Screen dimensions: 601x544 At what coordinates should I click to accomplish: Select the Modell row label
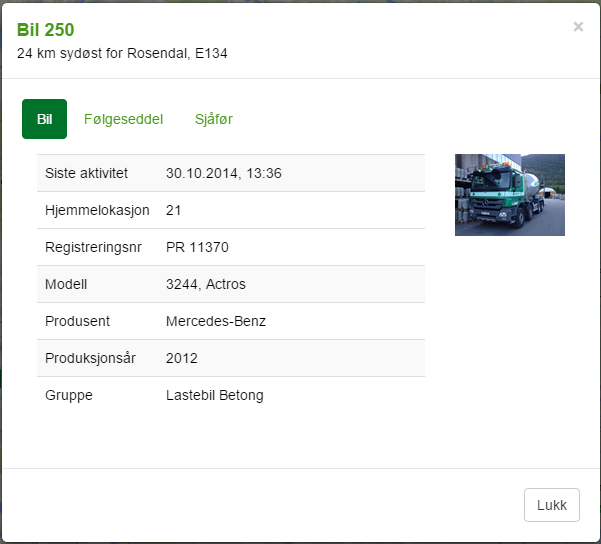(66, 284)
